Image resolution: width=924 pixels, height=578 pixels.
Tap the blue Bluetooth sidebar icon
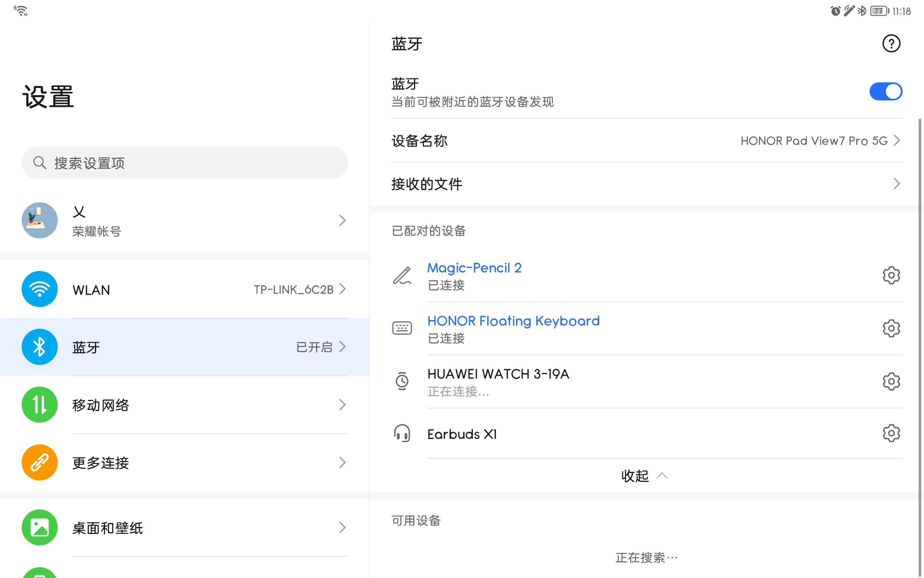point(40,347)
